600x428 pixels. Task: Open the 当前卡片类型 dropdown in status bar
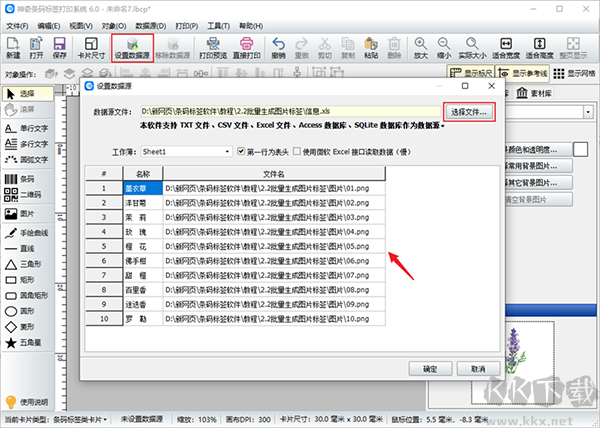pos(105,420)
